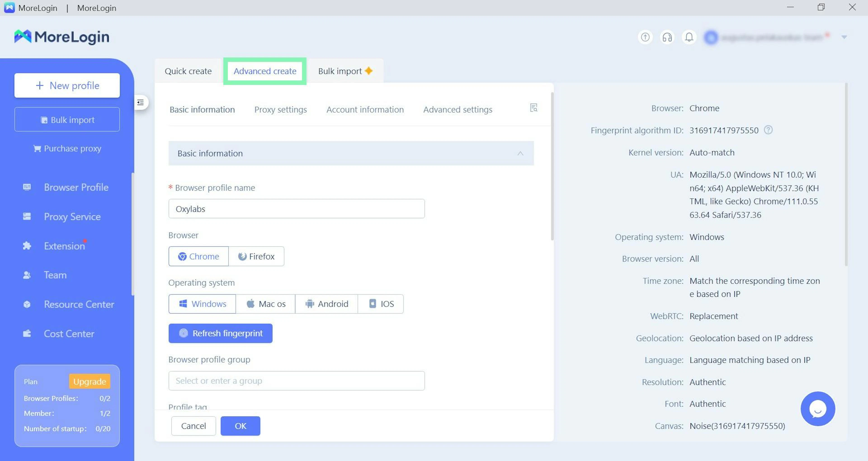Click the plus icon in New profile
Viewport: 868px width, 461px height.
click(40, 86)
